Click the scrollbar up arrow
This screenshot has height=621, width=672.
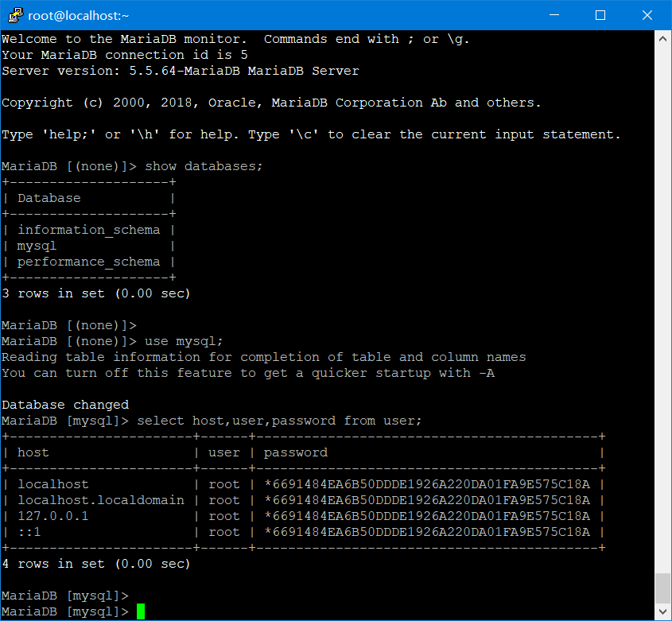pyautogui.click(x=662, y=39)
